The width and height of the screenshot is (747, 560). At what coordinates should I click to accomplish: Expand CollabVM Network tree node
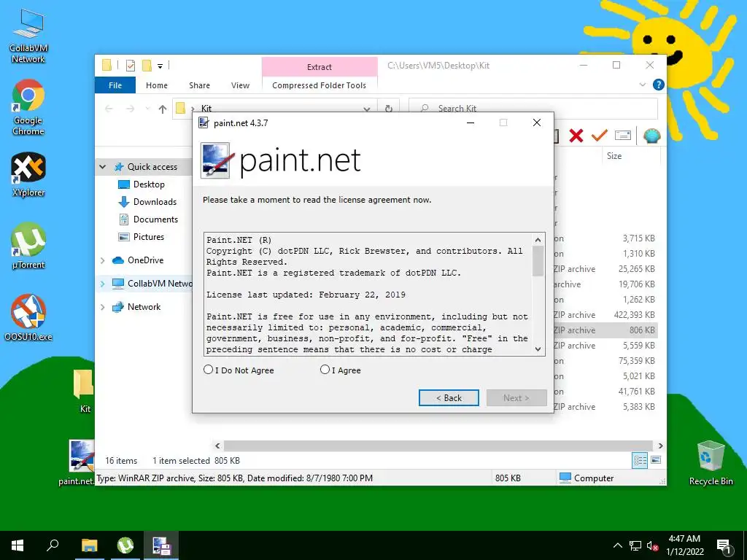(102, 284)
